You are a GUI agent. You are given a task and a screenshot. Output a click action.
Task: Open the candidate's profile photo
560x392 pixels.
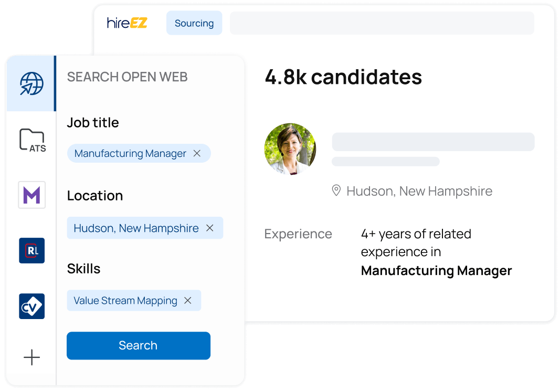(x=290, y=149)
